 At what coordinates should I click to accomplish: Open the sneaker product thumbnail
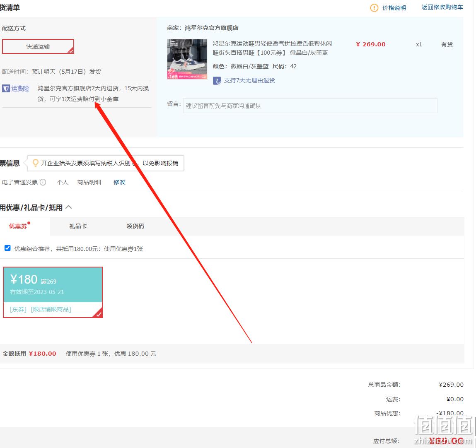[x=187, y=60]
